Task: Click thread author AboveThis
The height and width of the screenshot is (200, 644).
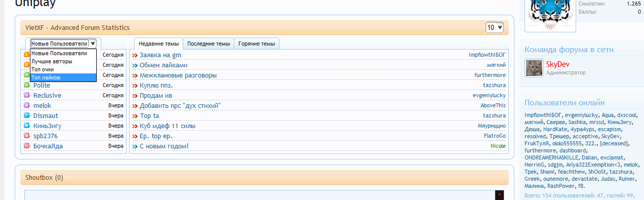Action: [x=493, y=105]
